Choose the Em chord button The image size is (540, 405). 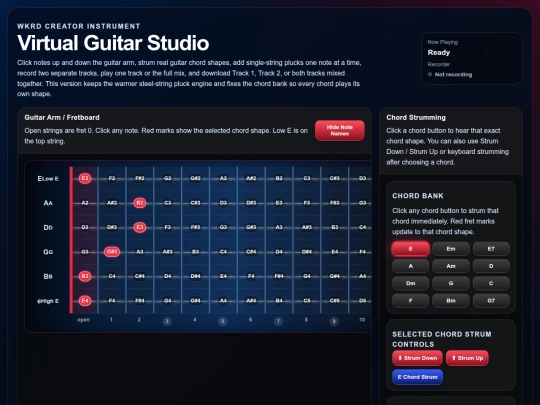coord(451,249)
